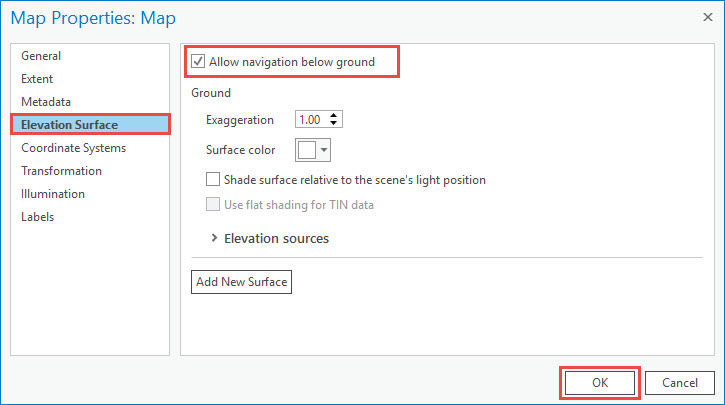Open the Surface color dropdown arrow
This screenshot has height=405, width=725.
coord(324,150)
